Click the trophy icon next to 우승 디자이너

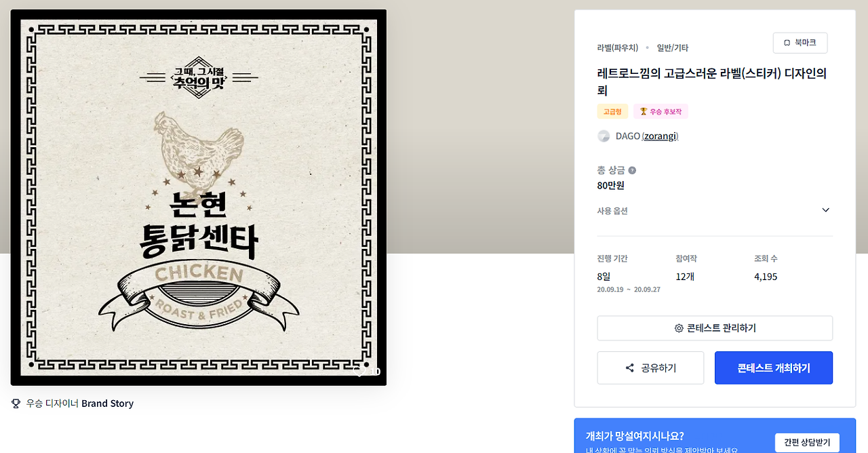tap(16, 403)
